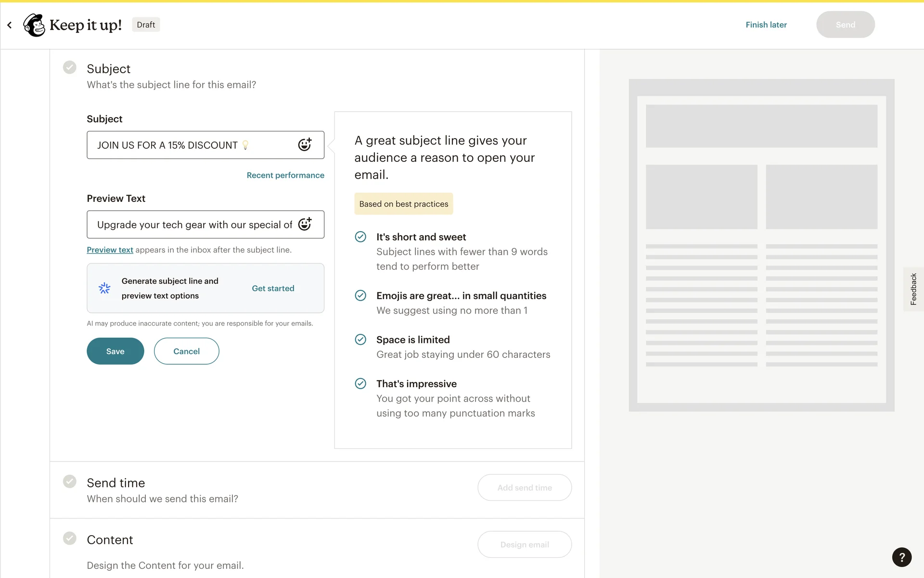The height and width of the screenshot is (578, 924).
Task: Open the help question mark button
Action: coord(901,557)
